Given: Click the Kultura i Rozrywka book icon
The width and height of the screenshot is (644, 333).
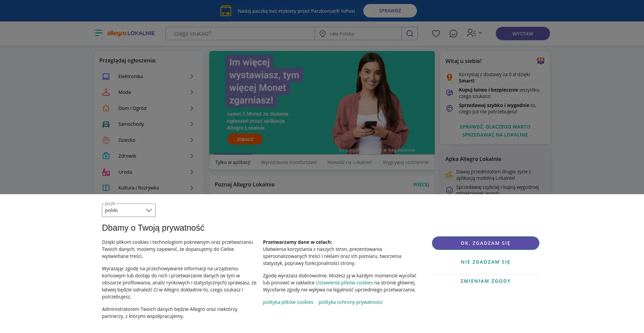Looking at the screenshot, I should (106, 188).
